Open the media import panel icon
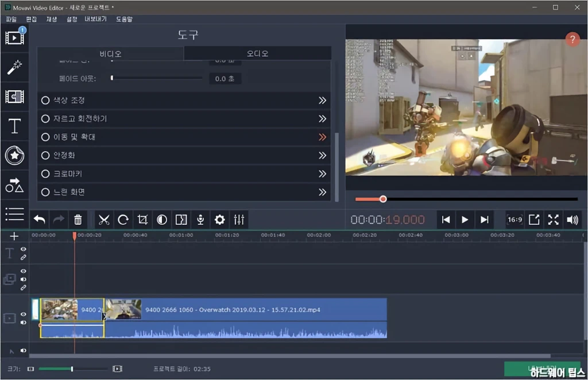 tap(14, 37)
